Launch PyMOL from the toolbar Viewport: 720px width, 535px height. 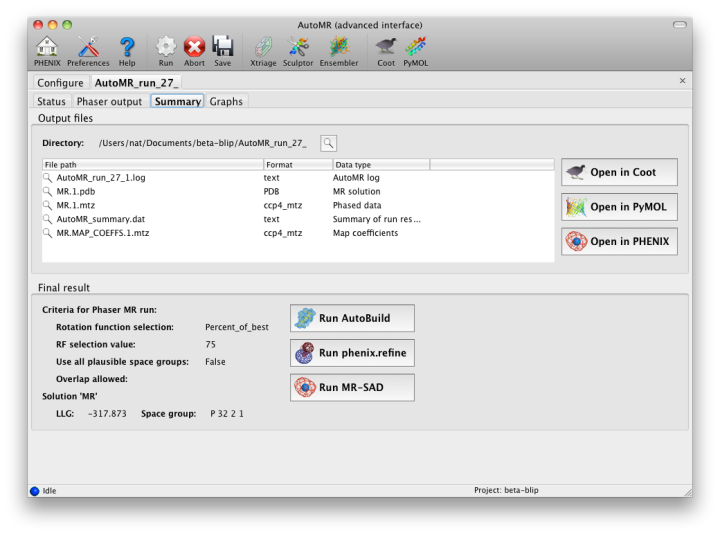pyautogui.click(x=415, y=48)
